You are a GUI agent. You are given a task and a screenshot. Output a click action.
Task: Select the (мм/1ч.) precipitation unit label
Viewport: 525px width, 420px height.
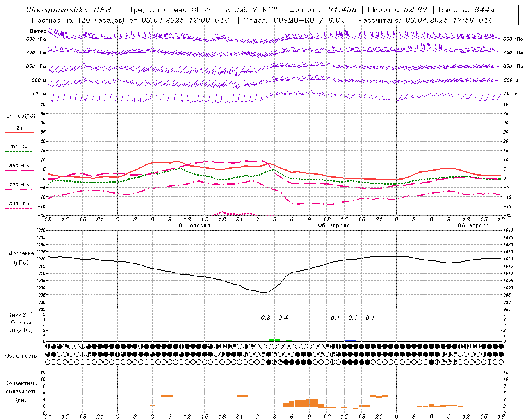pos(21,330)
